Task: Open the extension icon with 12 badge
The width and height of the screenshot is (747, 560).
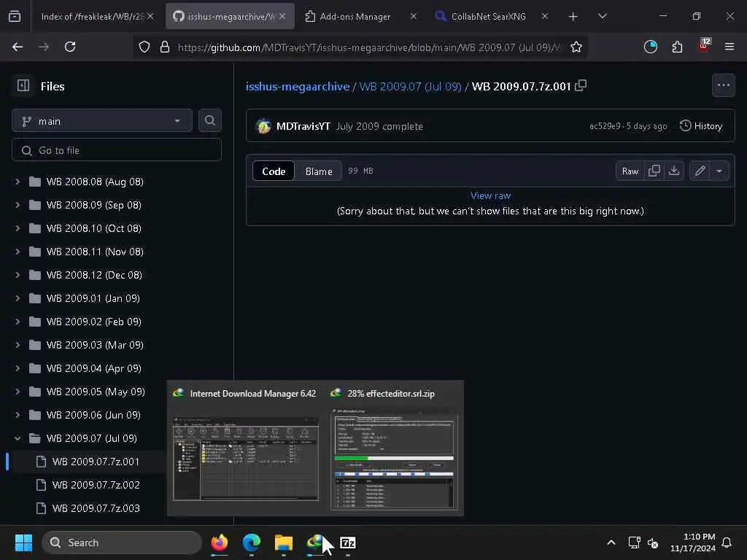Action: tap(704, 46)
